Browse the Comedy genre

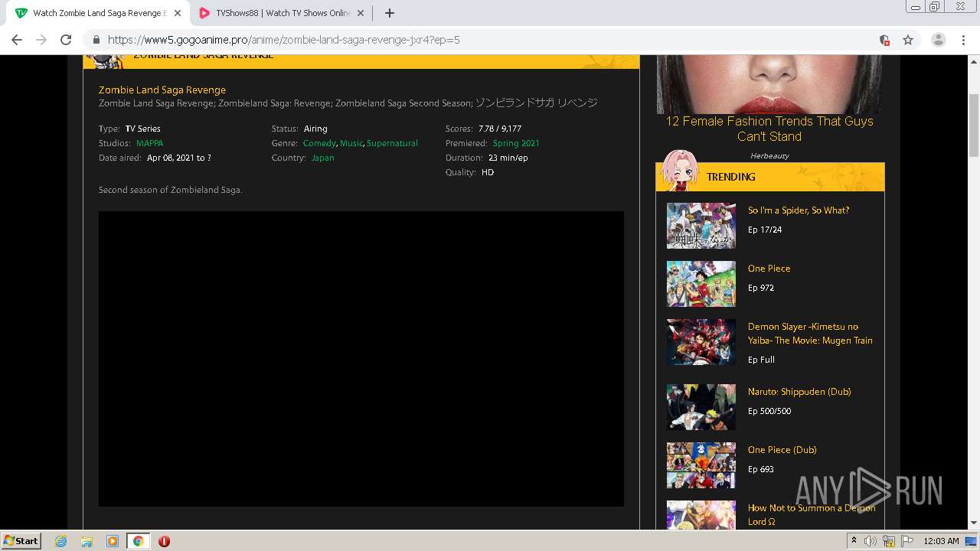coord(319,143)
